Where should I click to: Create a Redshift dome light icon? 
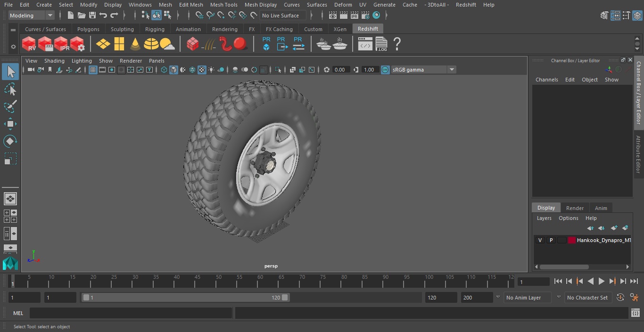click(x=151, y=44)
